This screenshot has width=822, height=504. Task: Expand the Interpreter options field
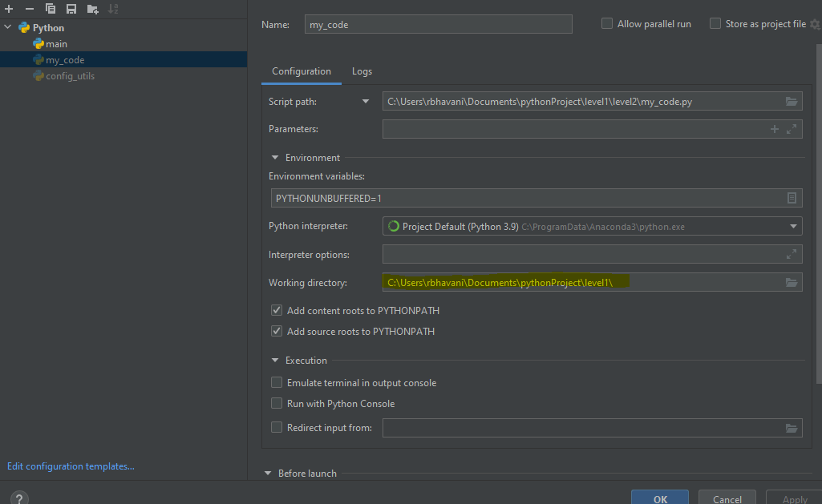792,254
